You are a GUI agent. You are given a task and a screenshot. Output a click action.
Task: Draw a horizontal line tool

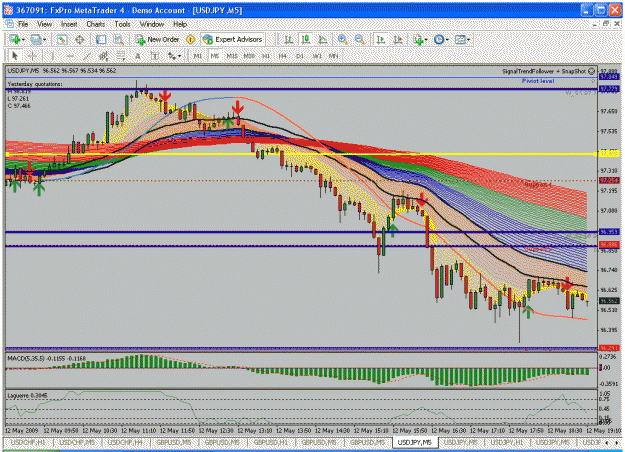(x=69, y=56)
